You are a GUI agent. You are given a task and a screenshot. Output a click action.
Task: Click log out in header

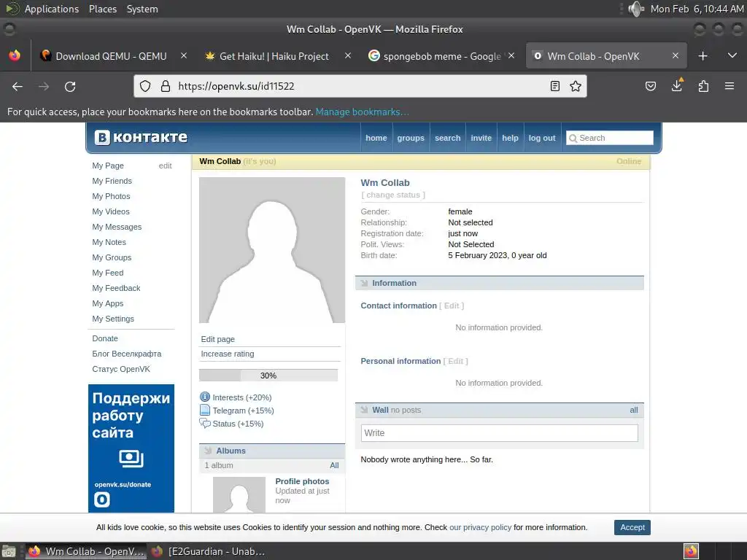point(542,138)
